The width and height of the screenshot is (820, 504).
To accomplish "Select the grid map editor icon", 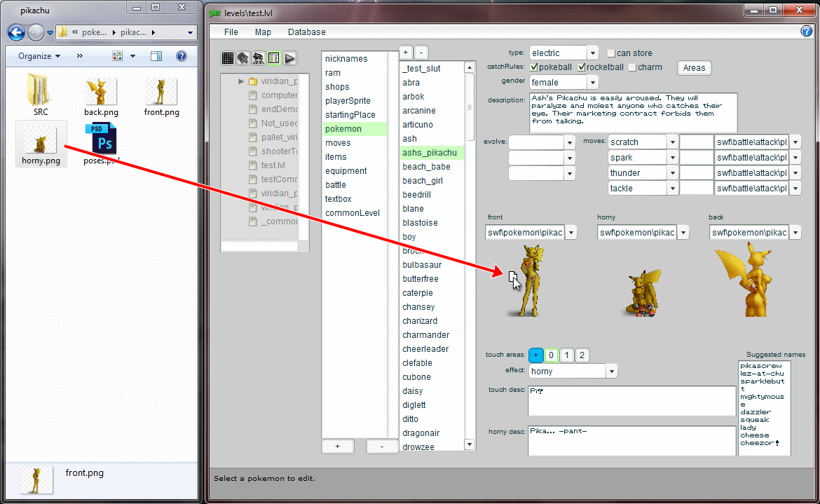I will coord(228,58).
